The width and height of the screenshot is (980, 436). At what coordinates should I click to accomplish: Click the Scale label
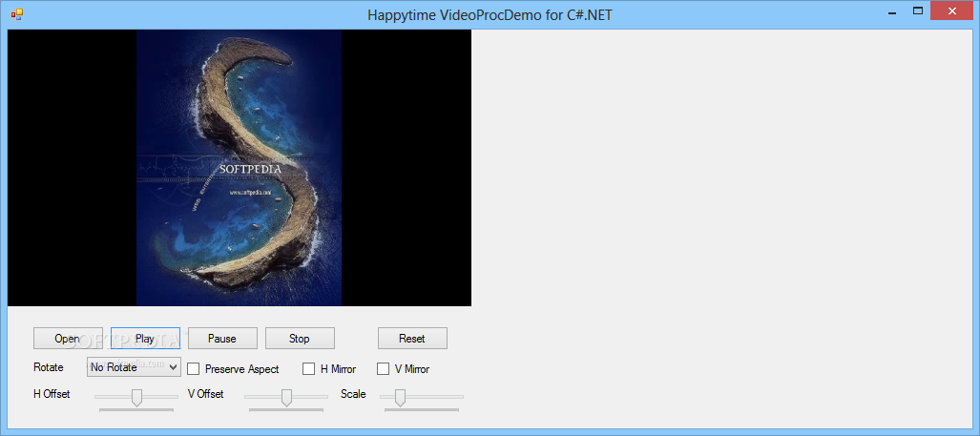(x=353, y=394)
